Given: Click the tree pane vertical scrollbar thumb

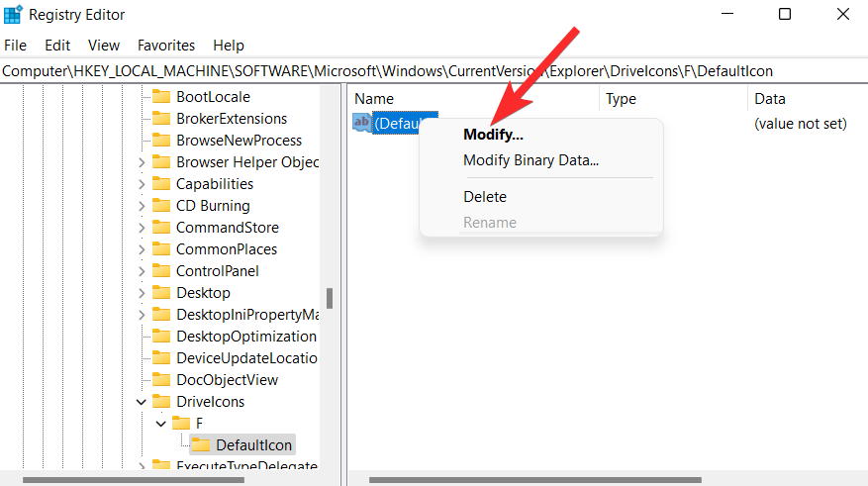Looking at the screenshot, I should (x=330, y=298).
